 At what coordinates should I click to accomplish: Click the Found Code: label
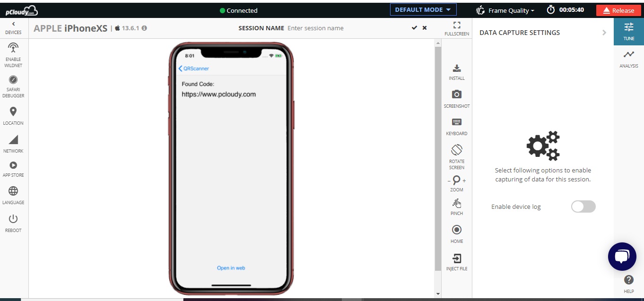point(198,84)
